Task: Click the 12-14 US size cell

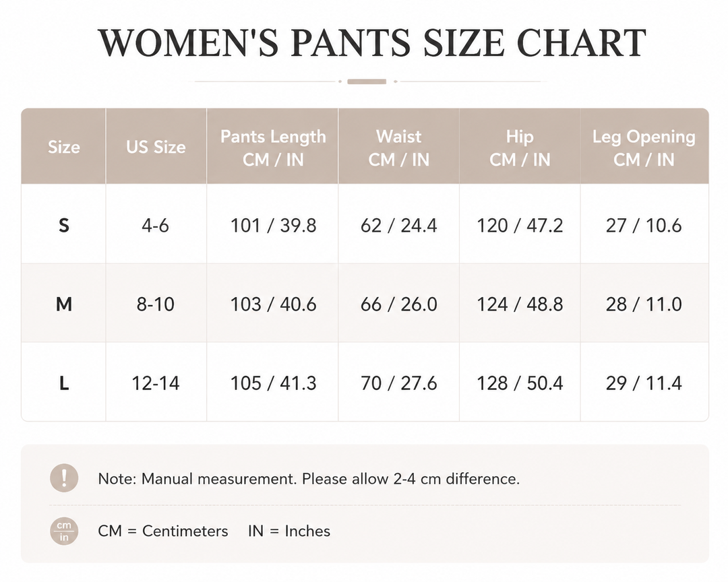Action: coord(156,383)
